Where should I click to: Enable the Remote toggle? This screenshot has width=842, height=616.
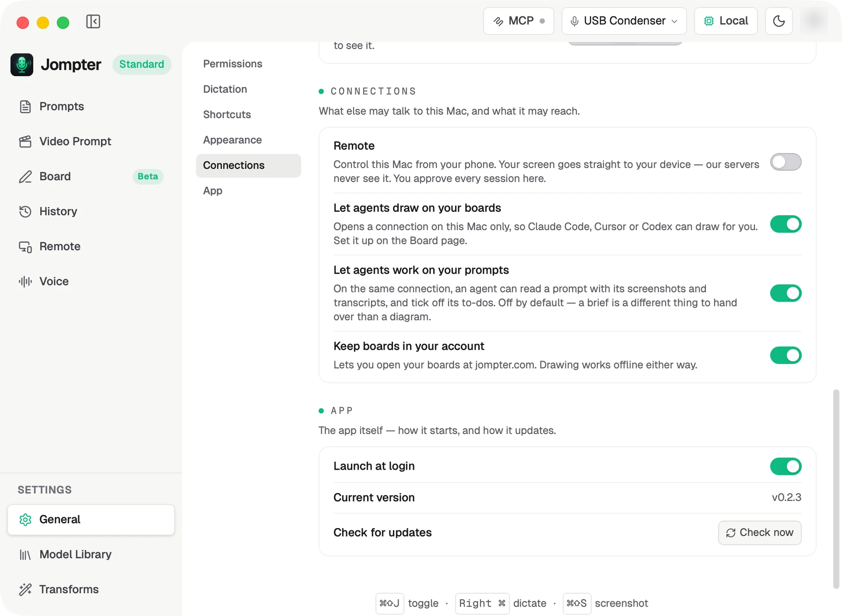point(786,162)
